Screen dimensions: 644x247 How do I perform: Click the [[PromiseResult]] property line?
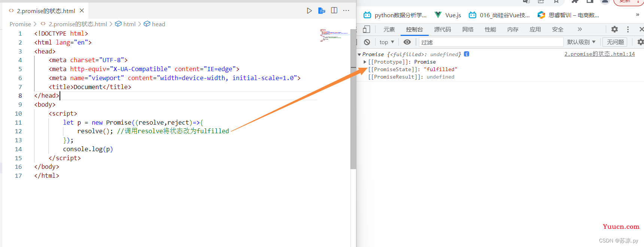(x=411, y=77)
